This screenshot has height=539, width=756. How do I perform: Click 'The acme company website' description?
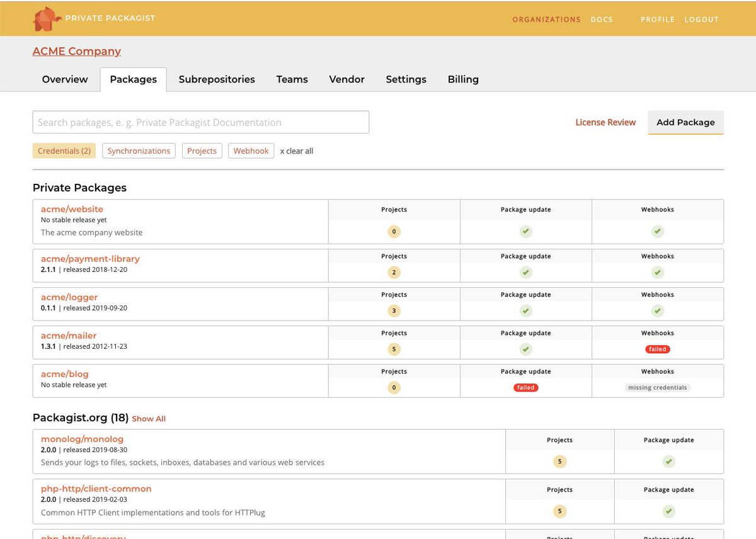[x=92, y=232]
